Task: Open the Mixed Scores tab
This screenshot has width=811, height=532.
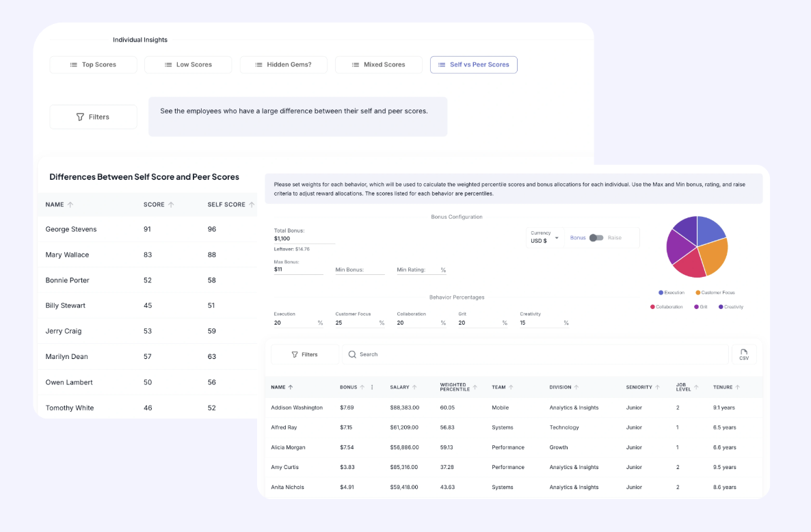Action: pos(379,65)
